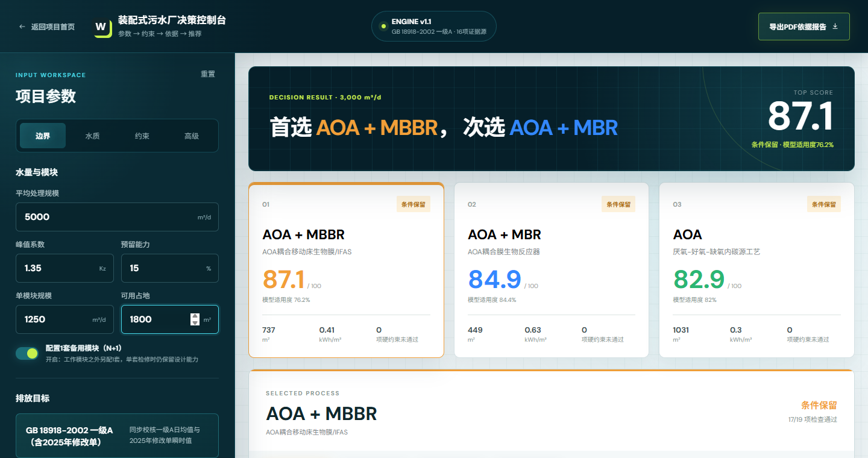Image resolution: width=868 pixels, height=458 pixels.
Task: Increase 可用占地 with the up stepper arrow
Action: [195, 316]
